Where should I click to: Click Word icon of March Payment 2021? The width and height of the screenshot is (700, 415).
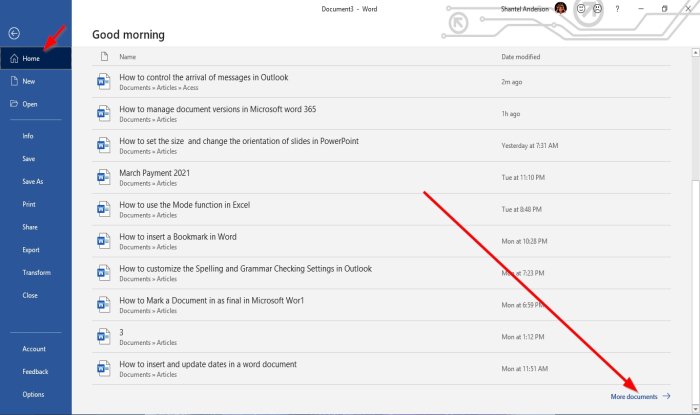pos(104,178)
